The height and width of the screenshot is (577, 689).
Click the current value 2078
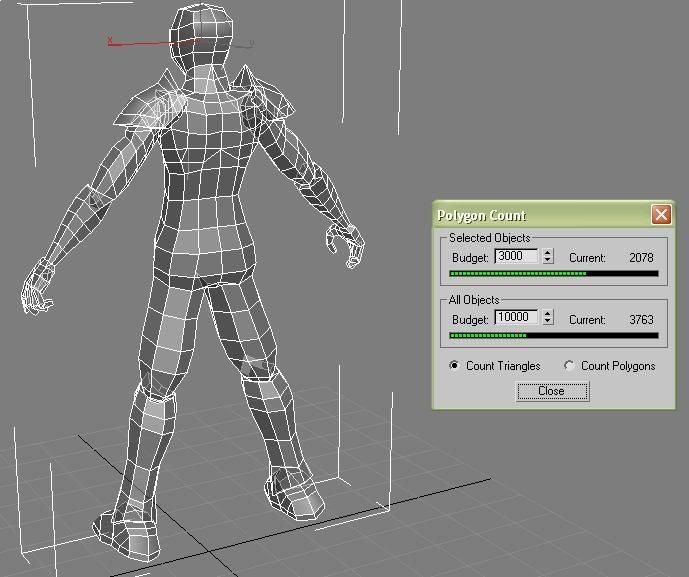click(641, 258)
